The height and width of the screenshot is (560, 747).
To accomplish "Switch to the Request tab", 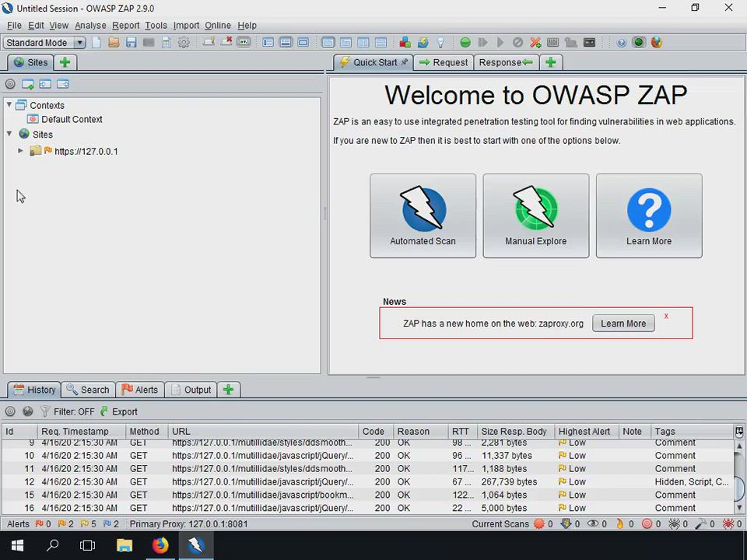I will [444, 62].
